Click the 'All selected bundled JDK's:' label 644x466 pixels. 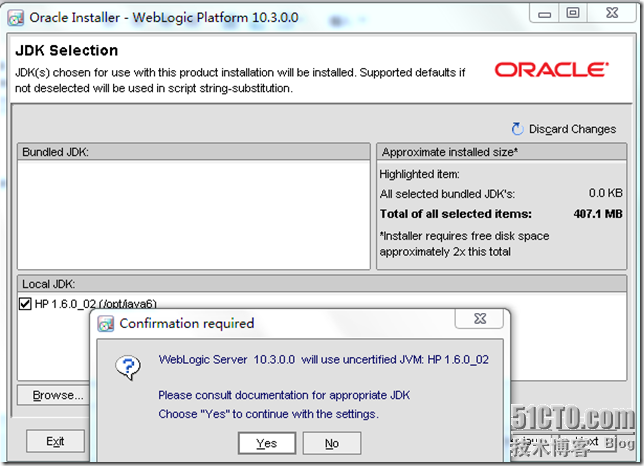point(447,194)
